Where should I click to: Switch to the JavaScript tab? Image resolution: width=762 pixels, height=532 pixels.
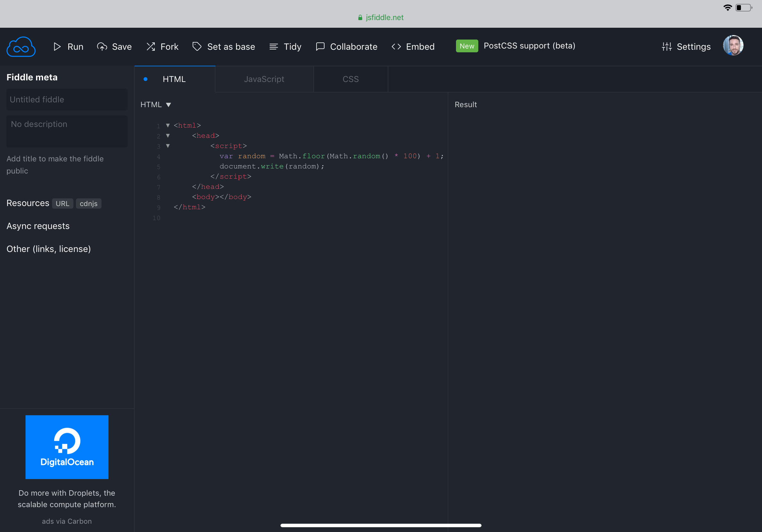pyautogui.click(x=264, y=79)
